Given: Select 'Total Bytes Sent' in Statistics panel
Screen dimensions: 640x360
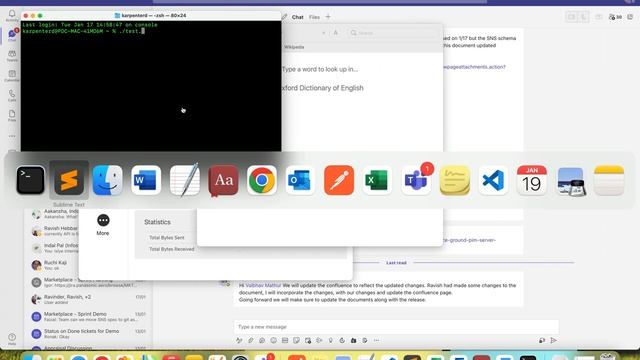Looking at the screenshot, I should (x=167, y=238).
